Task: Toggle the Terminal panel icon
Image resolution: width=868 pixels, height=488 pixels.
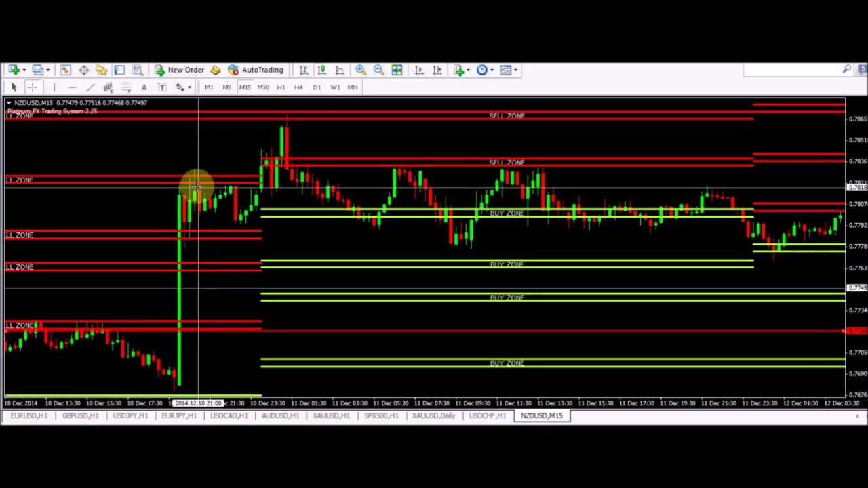Action: click(119, 70)
